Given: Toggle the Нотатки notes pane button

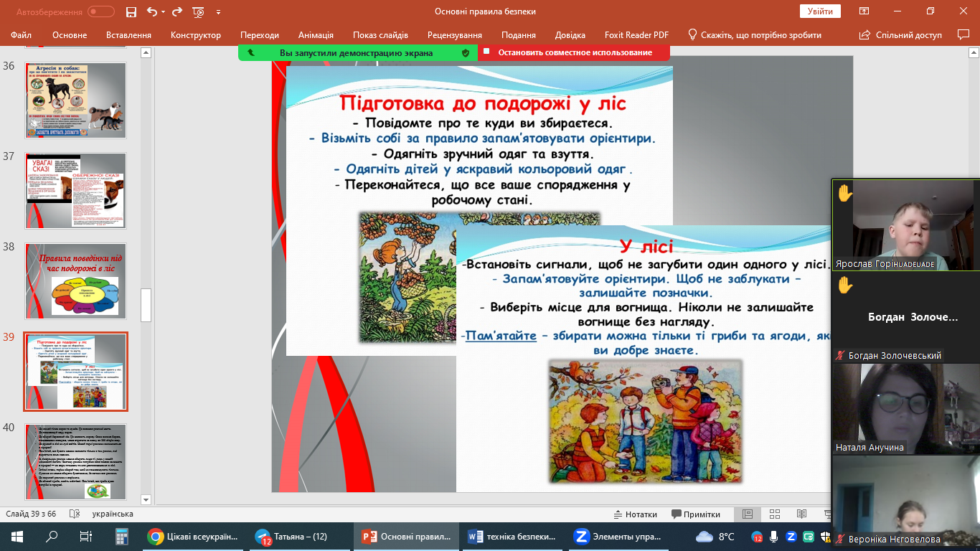Looking at the screenshot, I should 636,514.
